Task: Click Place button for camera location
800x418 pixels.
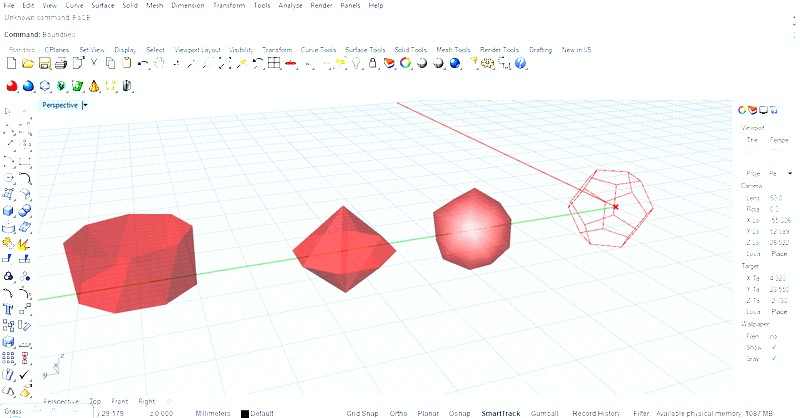Action: tap(779, 254)
